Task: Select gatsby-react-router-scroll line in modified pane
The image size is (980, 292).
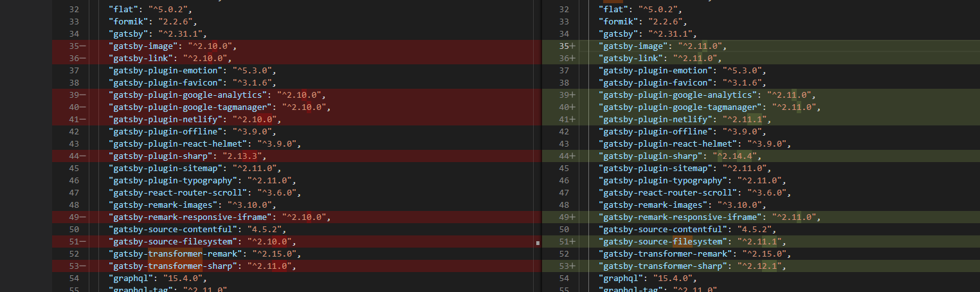Action: pos(694,193)
